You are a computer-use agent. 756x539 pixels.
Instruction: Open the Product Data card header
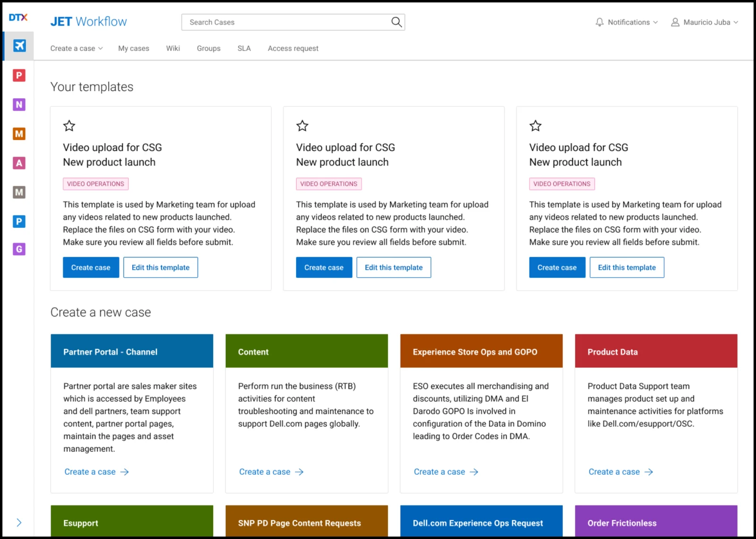tap(656, 351)
